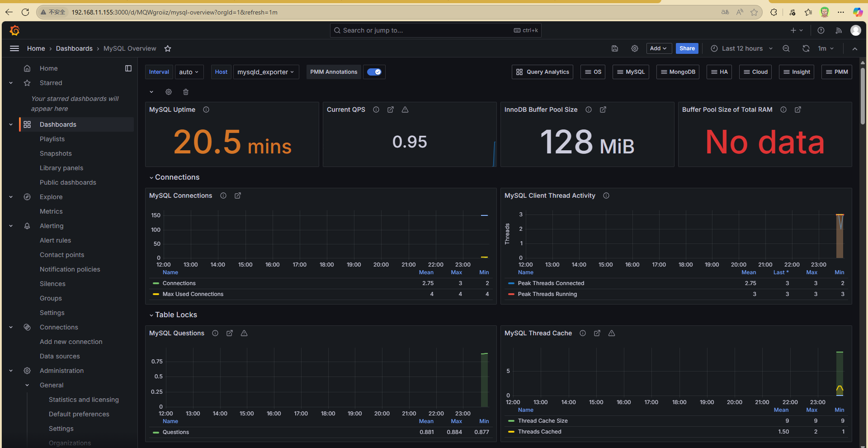Open MySQL Connections panel link icon
The width and height of the screenshot is (868, 448).
(238, 195)
